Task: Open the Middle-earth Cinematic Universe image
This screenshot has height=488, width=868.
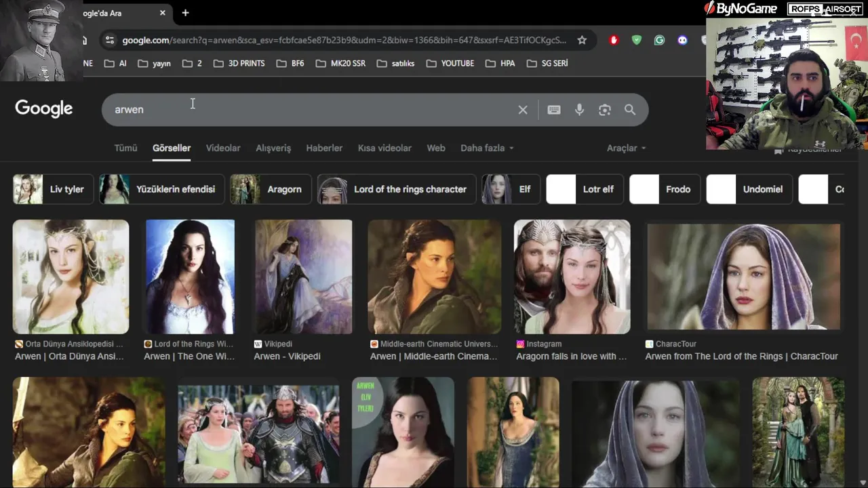Action: point(434,277)
